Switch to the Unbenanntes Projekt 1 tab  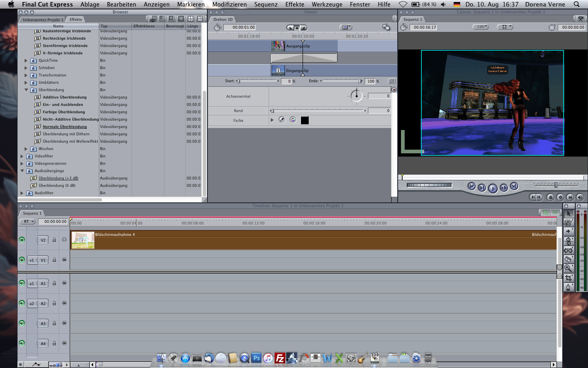[43, 20]
